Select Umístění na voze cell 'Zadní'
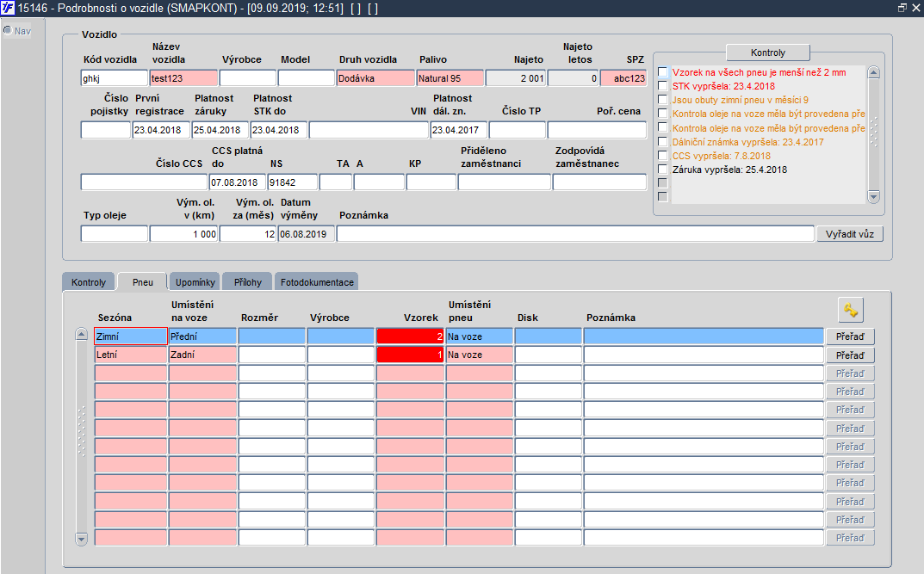The image size is (924, 574). click(202, 355)
